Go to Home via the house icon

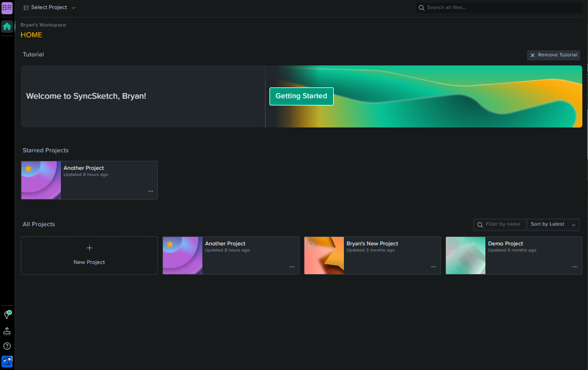(7, 27)
